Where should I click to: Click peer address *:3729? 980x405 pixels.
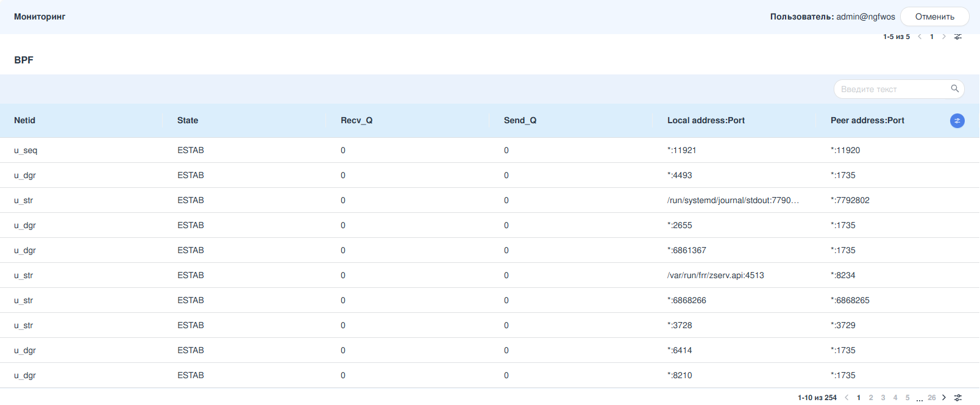click(843, 325)
